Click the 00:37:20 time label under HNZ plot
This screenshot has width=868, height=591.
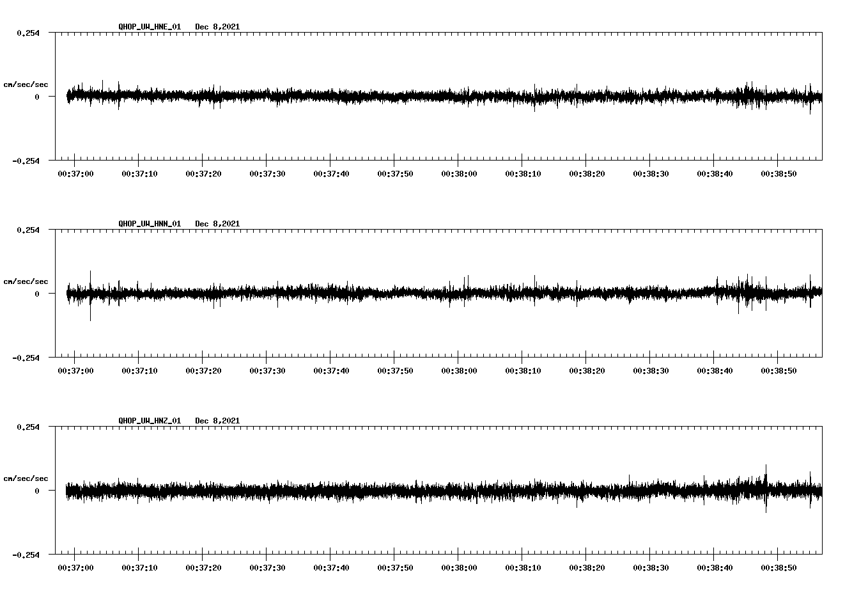203,567
